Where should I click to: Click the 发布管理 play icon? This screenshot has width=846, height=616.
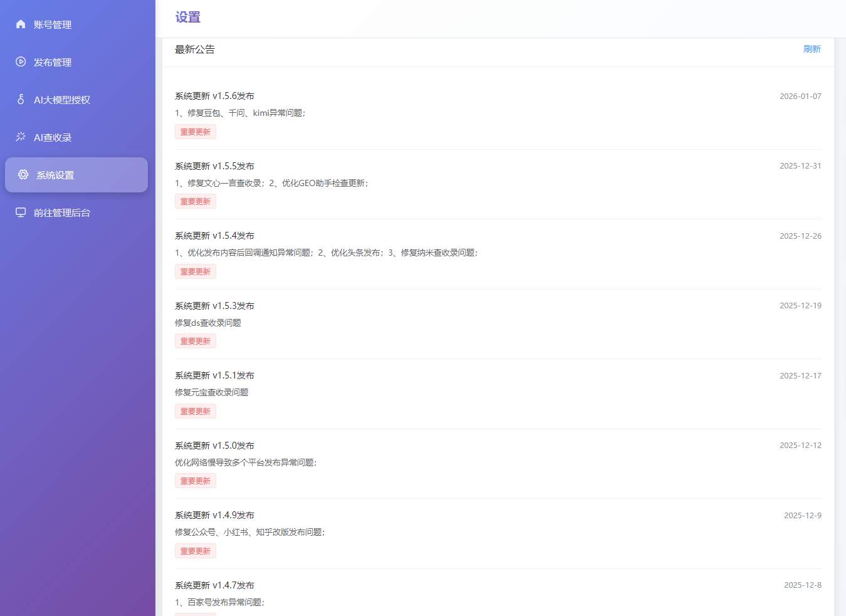(x=20, y=62)
